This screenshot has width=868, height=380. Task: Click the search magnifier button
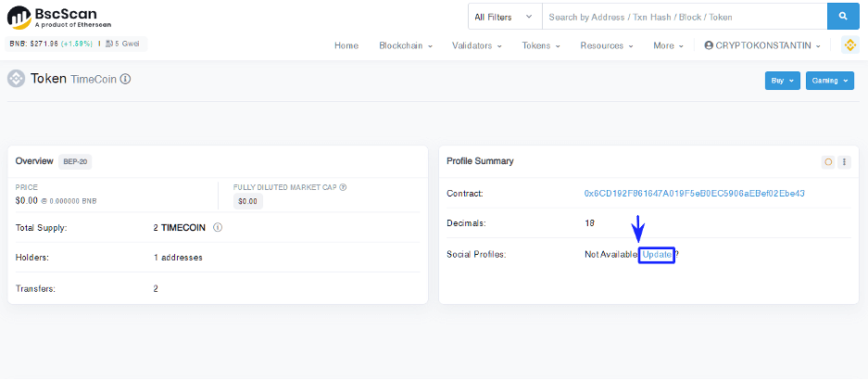843,17
